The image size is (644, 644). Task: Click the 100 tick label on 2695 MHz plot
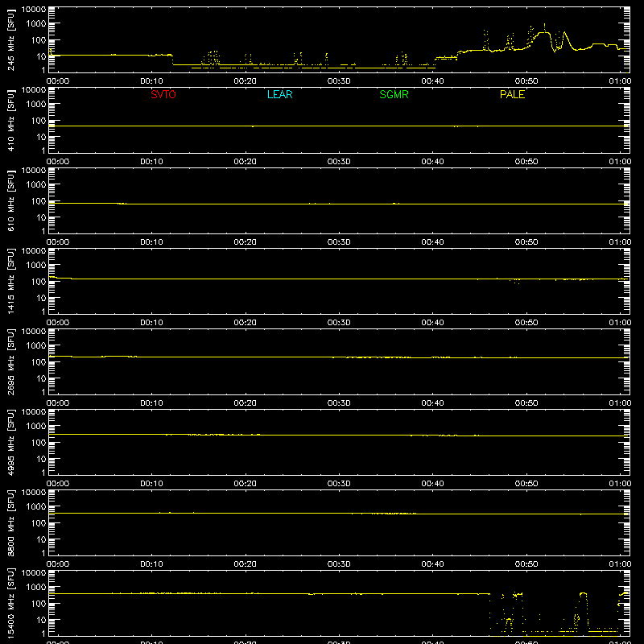[39, 362]
